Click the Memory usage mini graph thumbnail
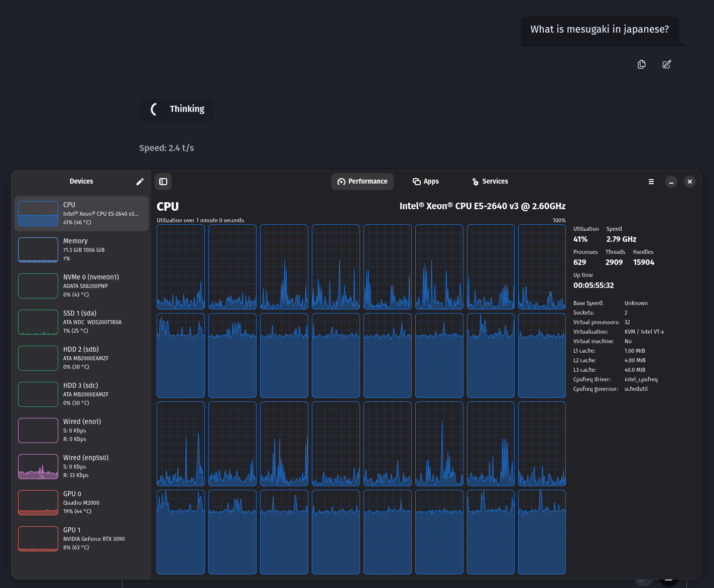The image size is (714, 588). coord(38,250)
